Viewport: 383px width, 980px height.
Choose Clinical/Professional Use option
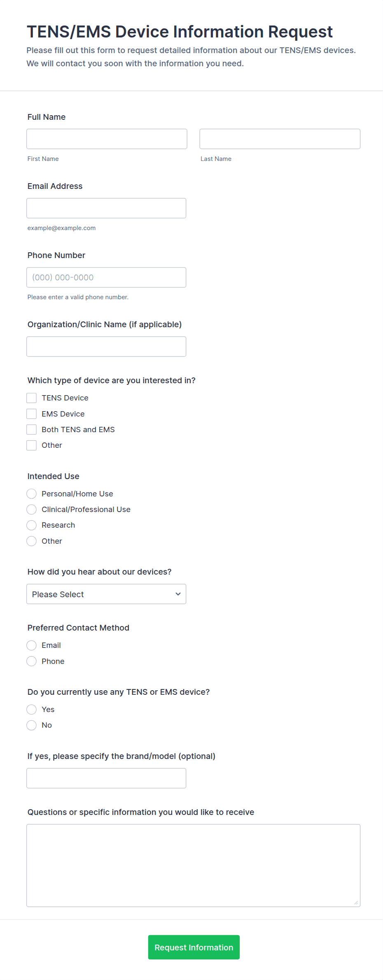[32, 510]
